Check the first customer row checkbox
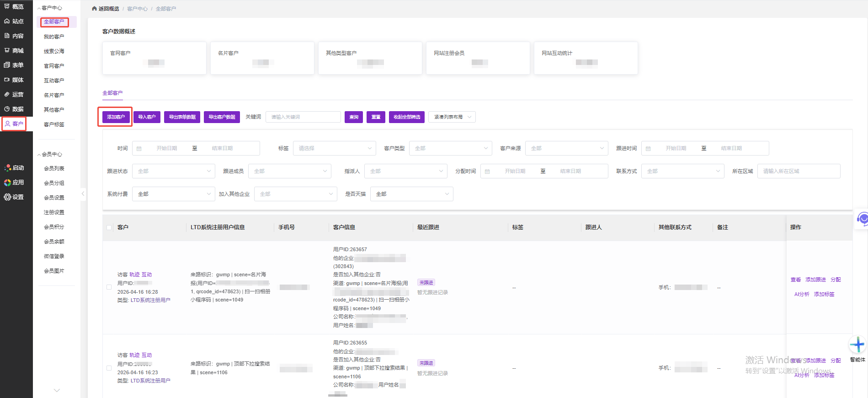Viewport: 868px width, 398px height. pos(109,287)
